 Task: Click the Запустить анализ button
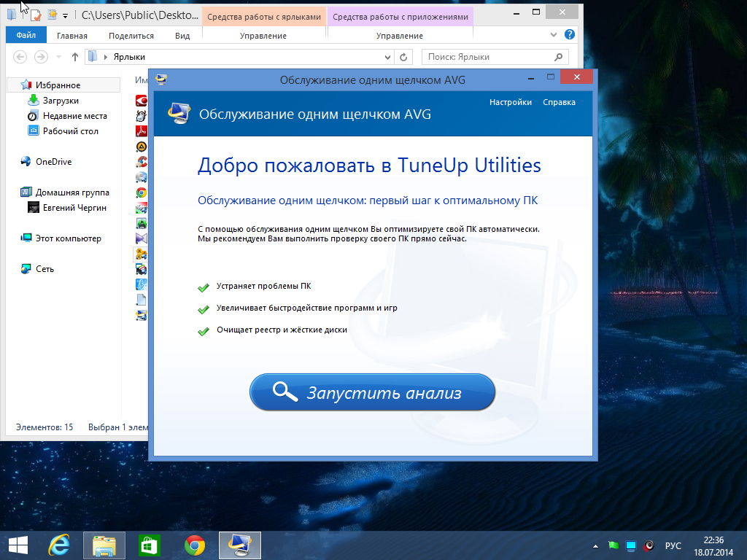pyautogui.click(x=372, y=392)
